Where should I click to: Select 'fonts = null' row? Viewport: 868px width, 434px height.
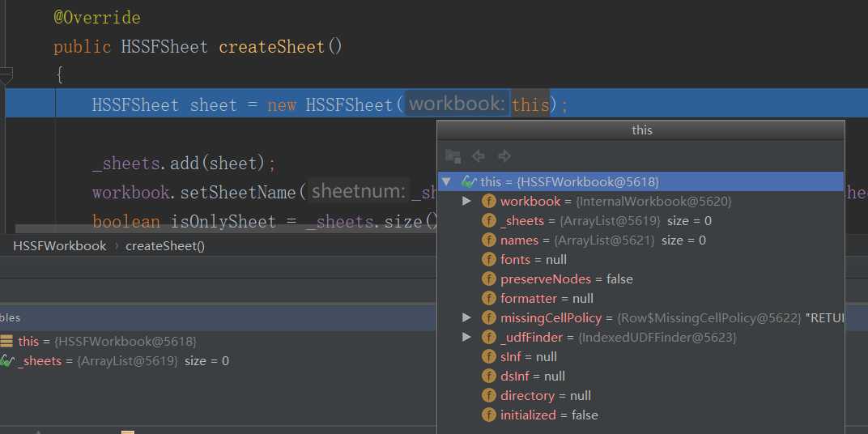point(641,260)
